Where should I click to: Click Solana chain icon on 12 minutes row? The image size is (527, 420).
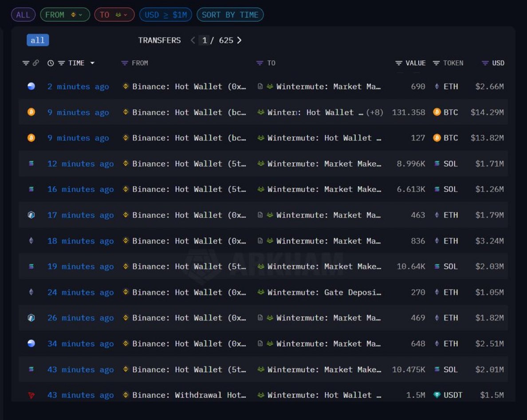(x=31, y=164)
